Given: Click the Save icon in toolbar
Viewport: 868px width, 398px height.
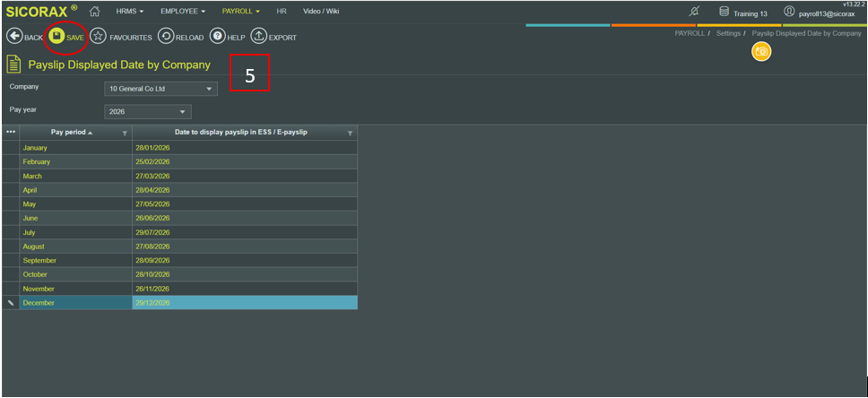Looking at the screenshot, I should pyautogui.click(x=57, y=37).
